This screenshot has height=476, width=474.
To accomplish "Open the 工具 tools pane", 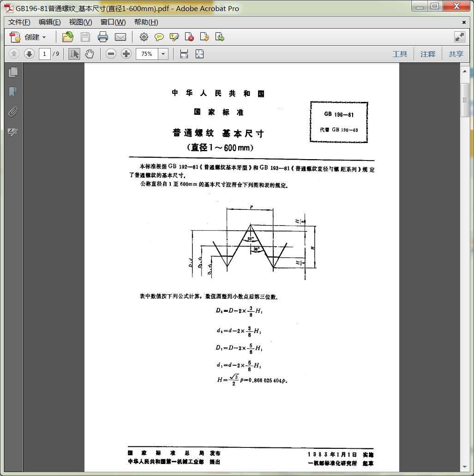I will tap(400, 54).
